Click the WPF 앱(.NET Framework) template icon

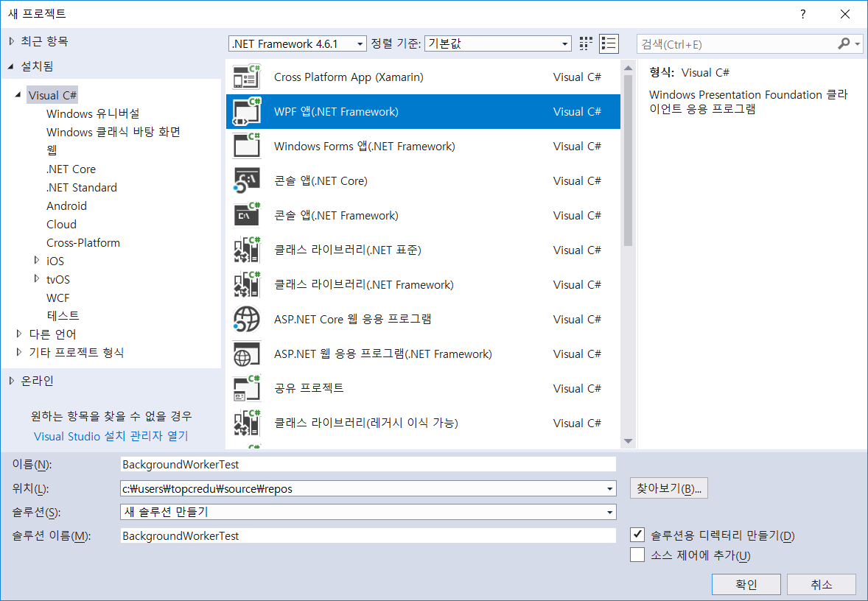tap(247, 112)
